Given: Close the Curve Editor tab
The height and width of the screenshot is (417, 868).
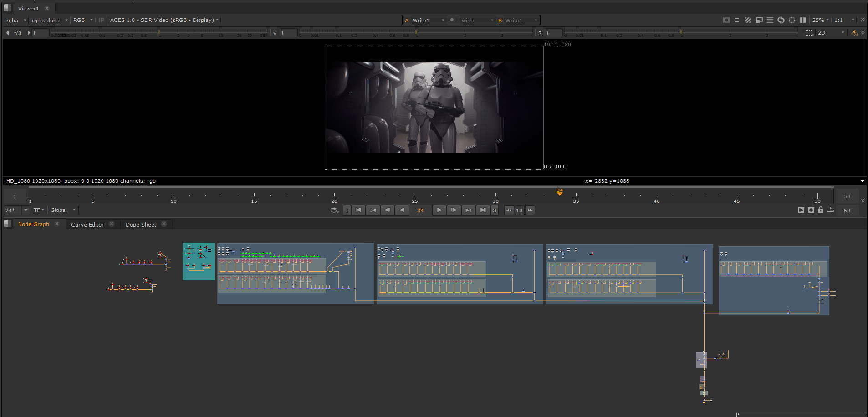Looking at the screenshot, I should click(112, 224).
